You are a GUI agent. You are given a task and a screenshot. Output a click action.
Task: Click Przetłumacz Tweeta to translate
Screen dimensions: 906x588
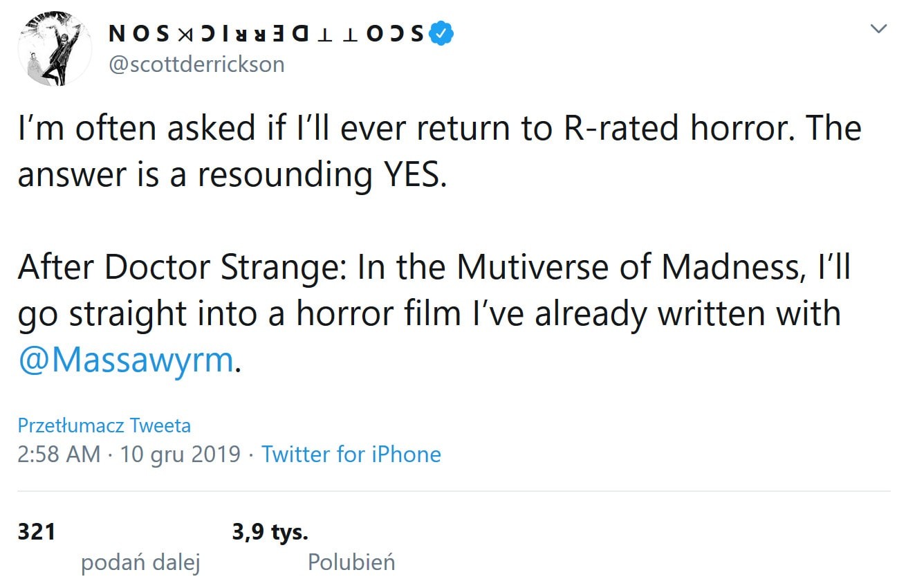[104, 425]
